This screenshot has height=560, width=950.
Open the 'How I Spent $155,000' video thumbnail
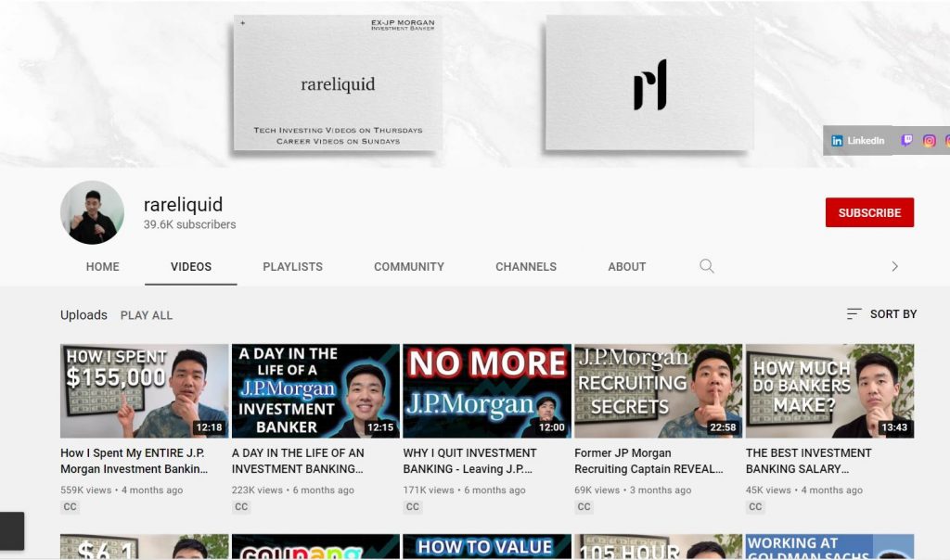(x=144, y=390)
